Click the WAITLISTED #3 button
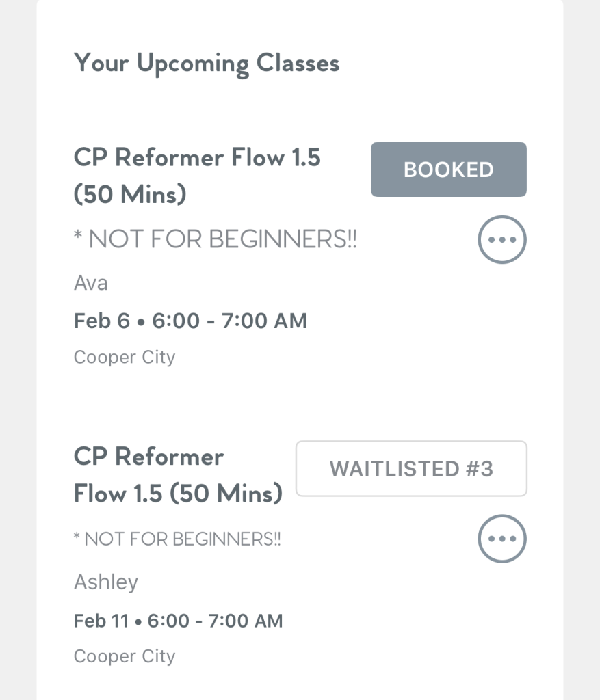This screenshot has height=700, width=600. coord(411,469)
